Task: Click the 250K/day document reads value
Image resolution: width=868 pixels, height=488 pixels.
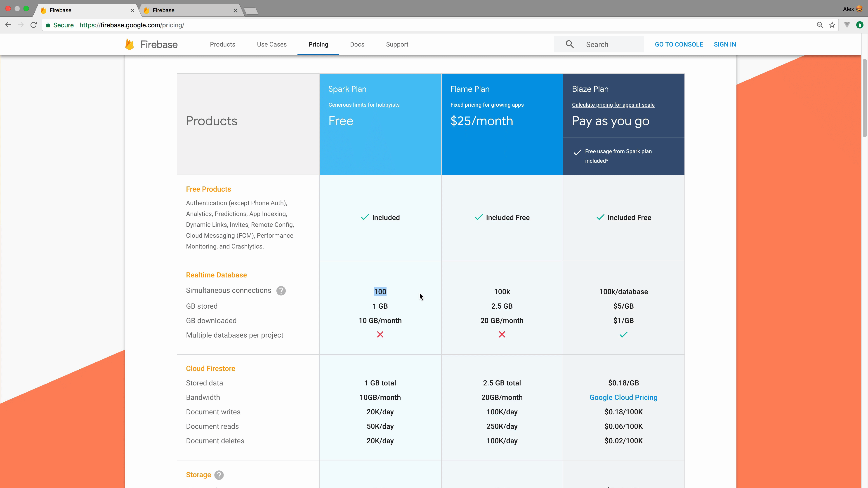Action: point(502,426)
